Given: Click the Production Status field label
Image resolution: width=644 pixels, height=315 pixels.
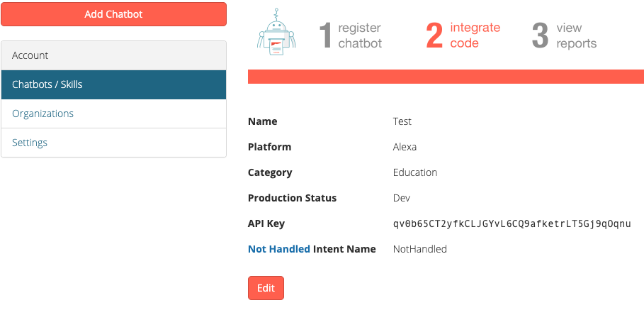Looking at the screenshot, I should pos(292,198).
